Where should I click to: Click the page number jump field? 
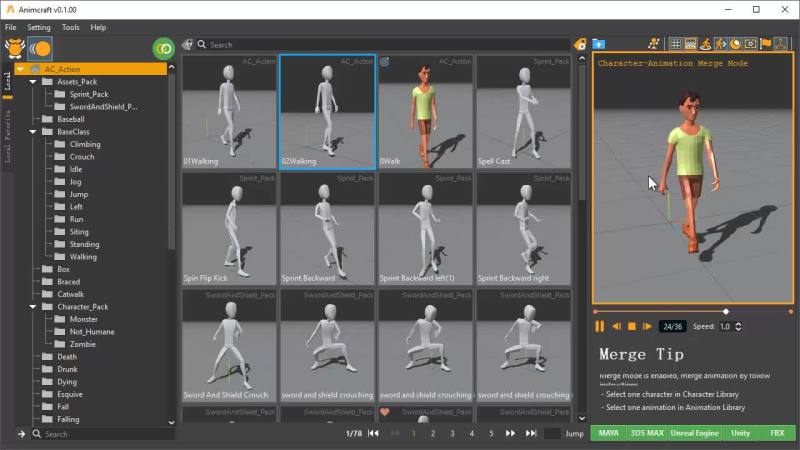552,434
